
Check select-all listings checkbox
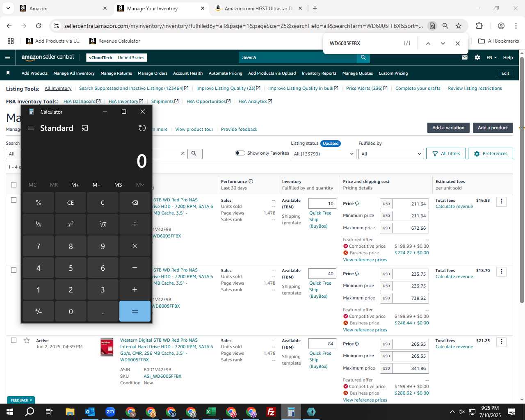[14, 185]
